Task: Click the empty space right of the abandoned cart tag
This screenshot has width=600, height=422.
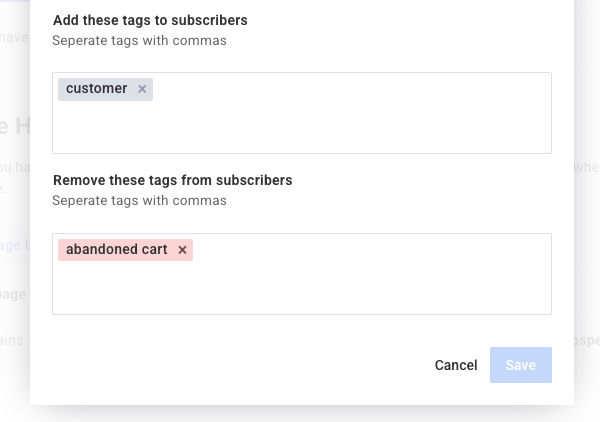Action: 370,250
